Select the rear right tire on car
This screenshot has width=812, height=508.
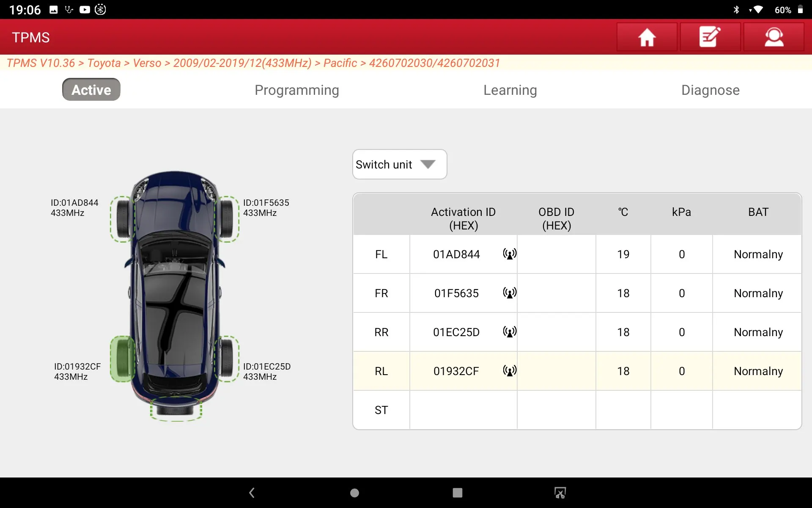click(227, 358)
